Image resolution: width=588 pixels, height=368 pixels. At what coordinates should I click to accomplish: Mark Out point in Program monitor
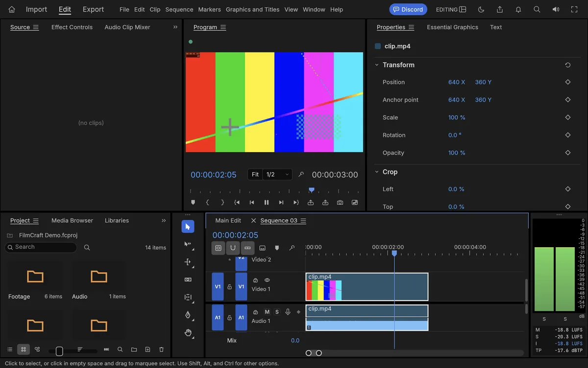coord(222,202)
